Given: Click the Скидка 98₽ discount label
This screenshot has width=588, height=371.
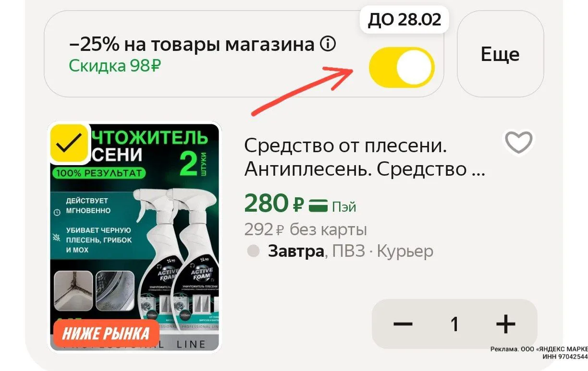Looking at the screenshot, I should pos(114,66).
